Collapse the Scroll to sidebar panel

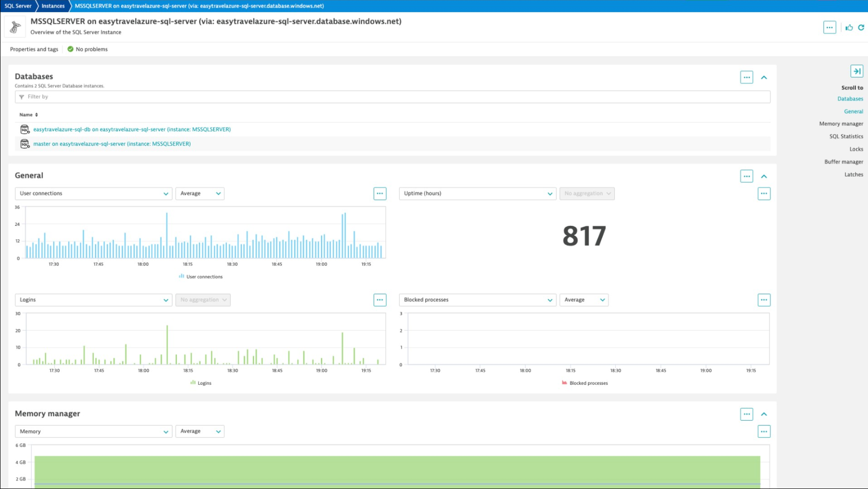(856, 71)
